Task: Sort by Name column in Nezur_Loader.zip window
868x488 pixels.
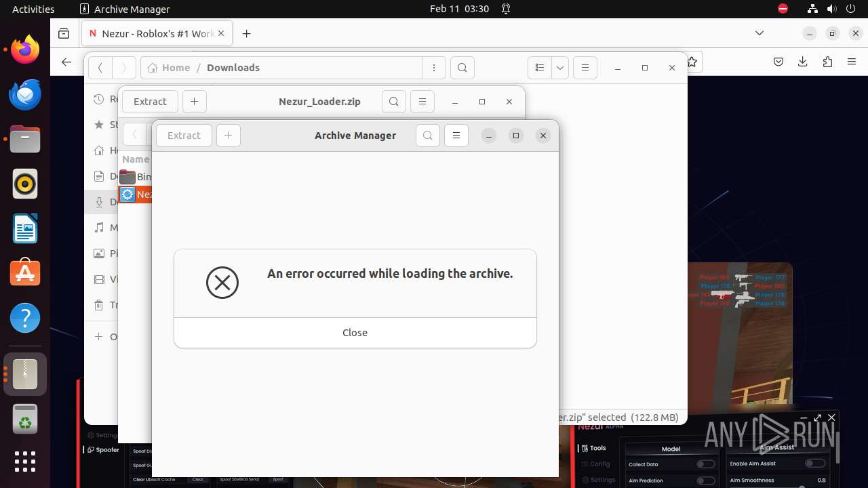Action: [136, 159]
